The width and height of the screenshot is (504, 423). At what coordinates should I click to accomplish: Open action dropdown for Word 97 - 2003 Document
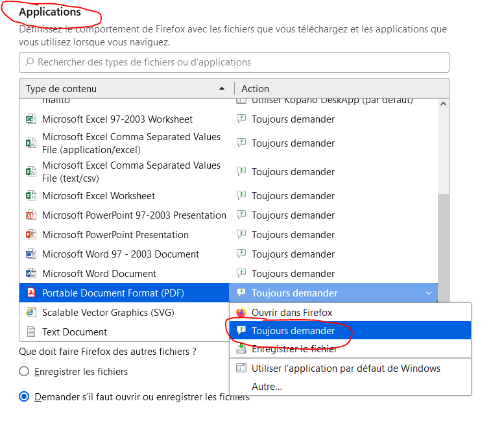pos(333,254)
